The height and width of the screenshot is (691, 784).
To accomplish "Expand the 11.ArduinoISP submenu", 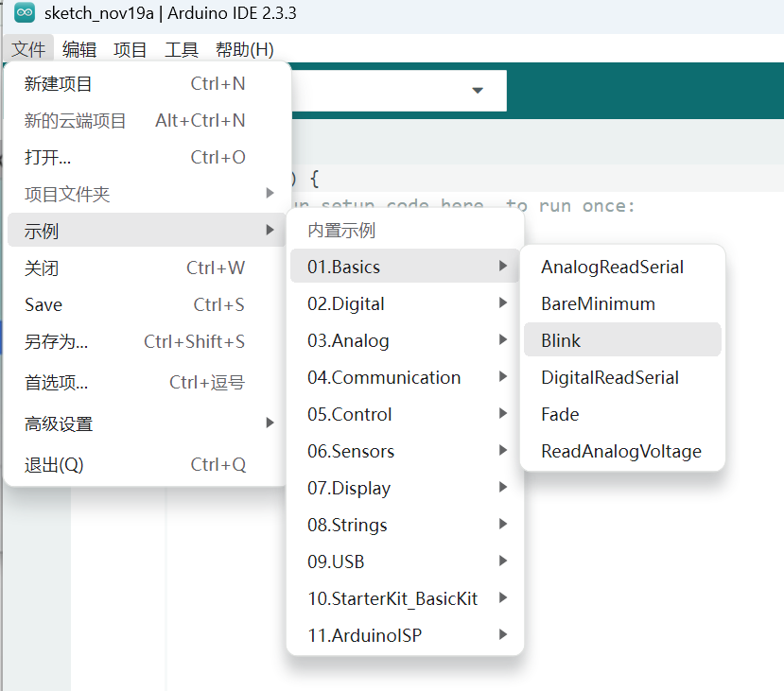I will click(405, 635).
